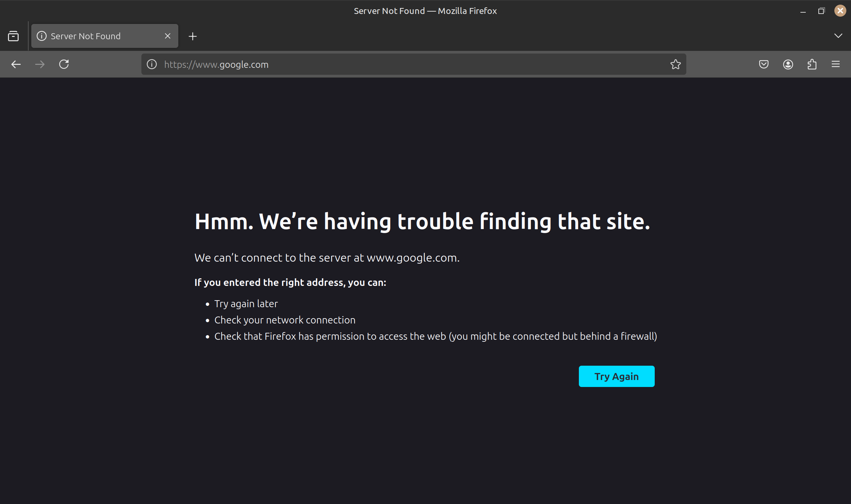Click the 'Try again later' bullet
Screen dimensions: 851x504
coord(246,304)
